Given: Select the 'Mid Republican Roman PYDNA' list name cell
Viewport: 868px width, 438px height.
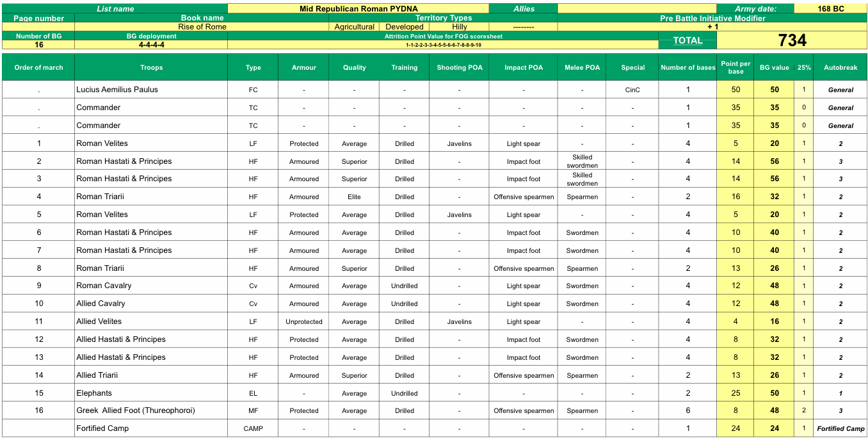Looking at the screenshot, I should [358, 8].
